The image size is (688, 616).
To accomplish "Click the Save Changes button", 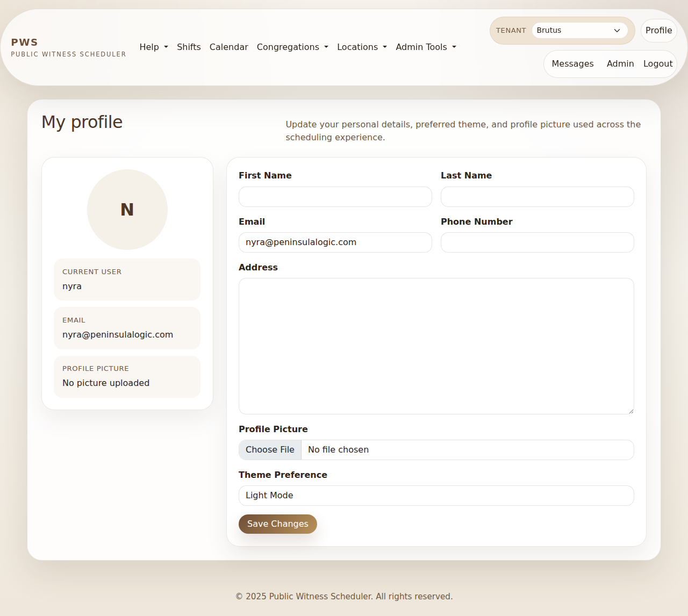I will (x=277, y=524).
